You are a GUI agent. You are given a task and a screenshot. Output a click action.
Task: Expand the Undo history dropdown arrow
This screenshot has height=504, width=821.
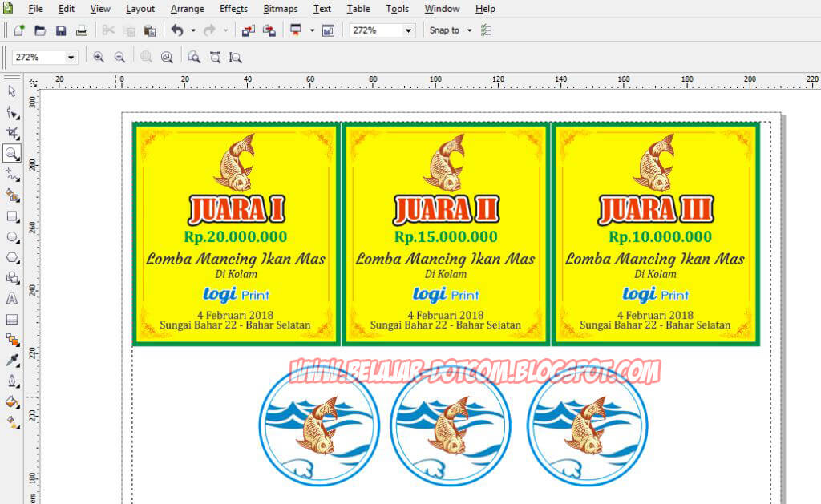coord(193,30)
